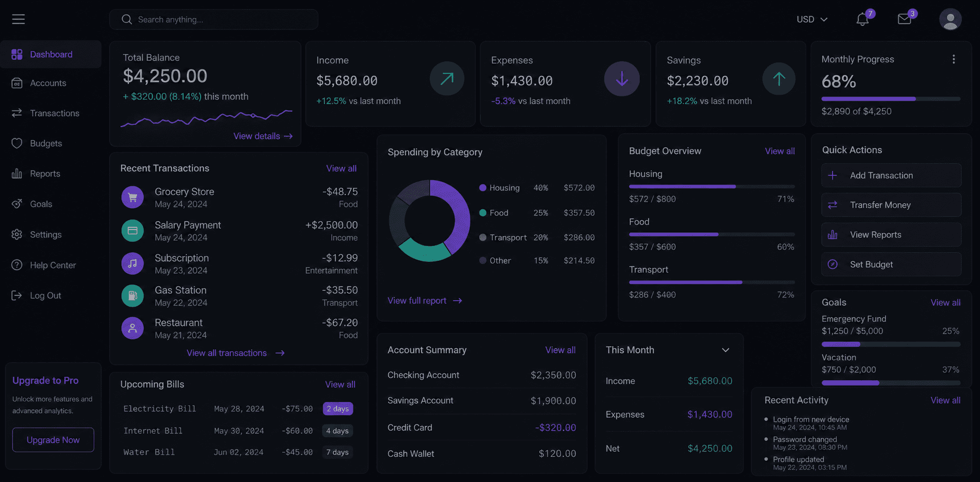Image resolution: width=980 pixels, height=482 pixels.
Task: Expand the This Month dropdown chevron
Action: [726, 350]
